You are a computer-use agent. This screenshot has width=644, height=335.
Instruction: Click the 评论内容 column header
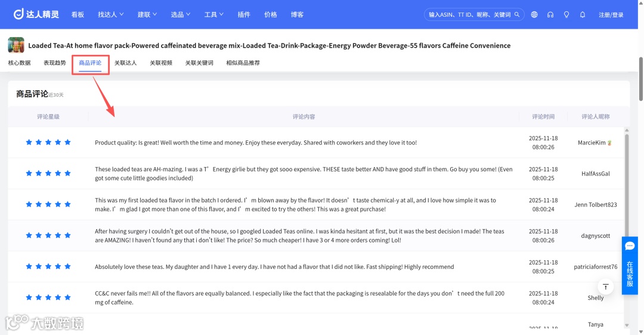tap(304, 116)
